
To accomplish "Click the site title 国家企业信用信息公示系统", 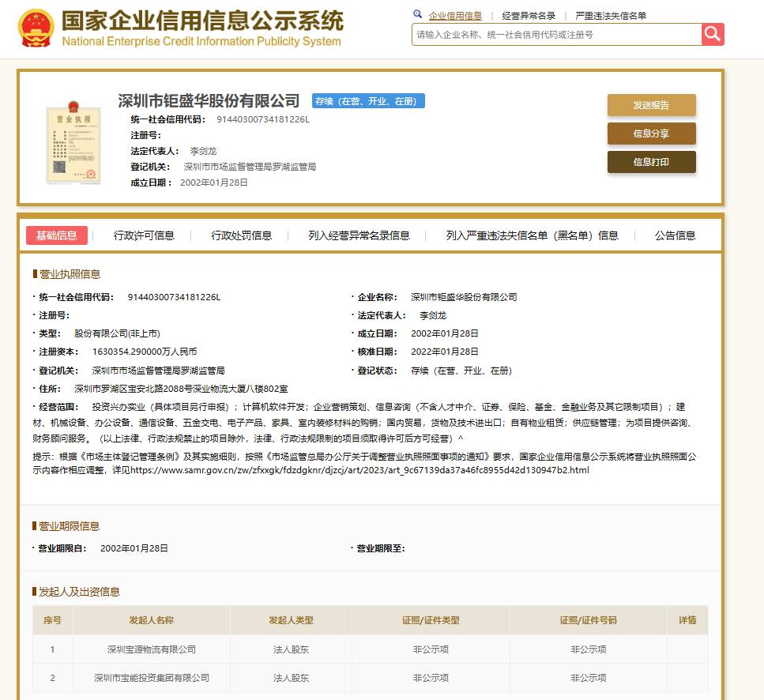I will (x=202, y=21).
